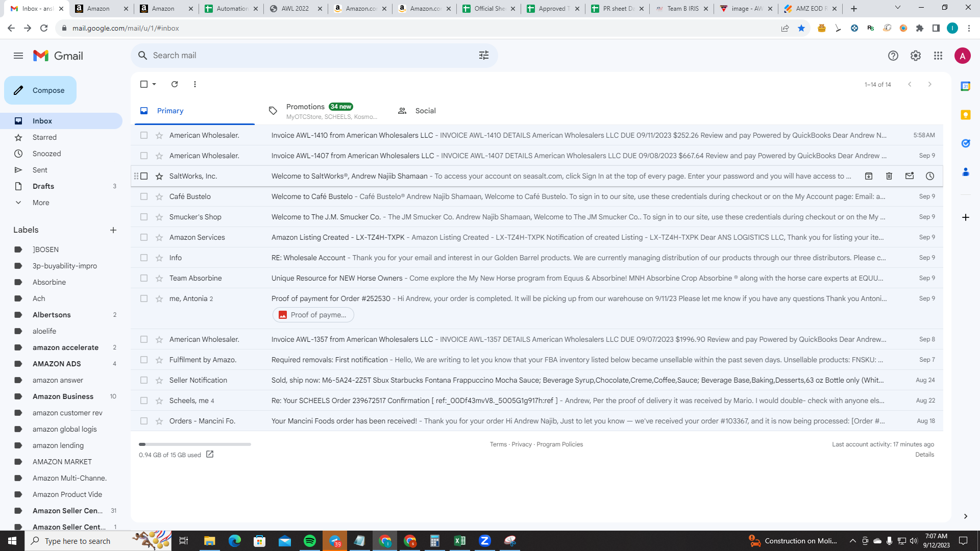Snooze the SaltWorks email
The image size is (980, 551).
930,176
